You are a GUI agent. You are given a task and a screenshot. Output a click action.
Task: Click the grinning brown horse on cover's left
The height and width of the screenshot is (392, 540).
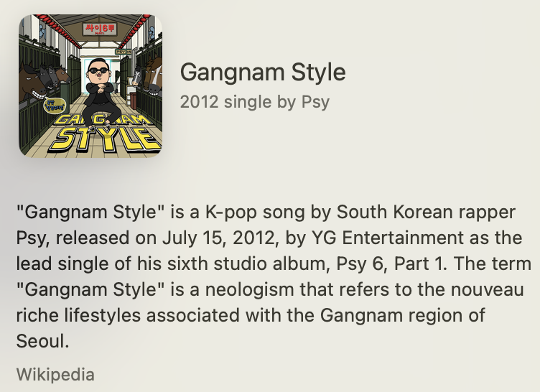pyautogui.click(x=33, y=82)
